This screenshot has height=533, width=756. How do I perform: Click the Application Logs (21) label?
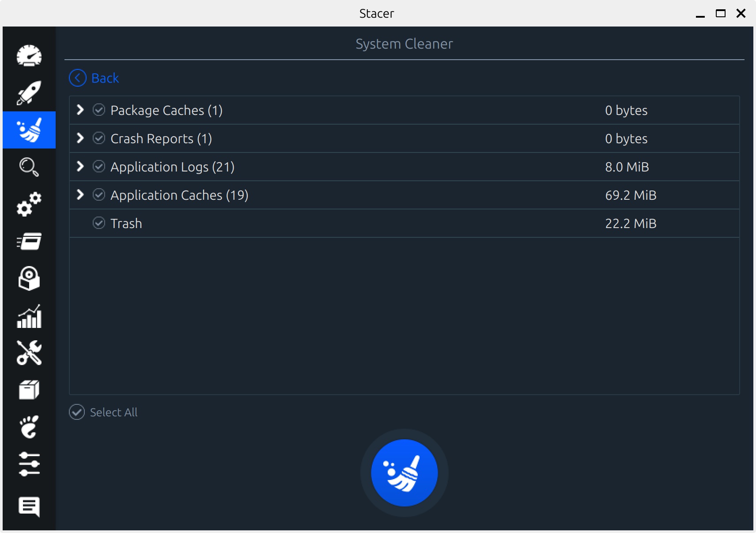click(x=172, y=167)
